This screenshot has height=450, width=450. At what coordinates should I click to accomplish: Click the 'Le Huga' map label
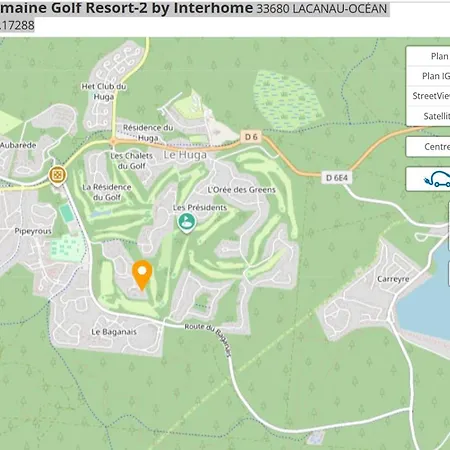pos(185,155)
